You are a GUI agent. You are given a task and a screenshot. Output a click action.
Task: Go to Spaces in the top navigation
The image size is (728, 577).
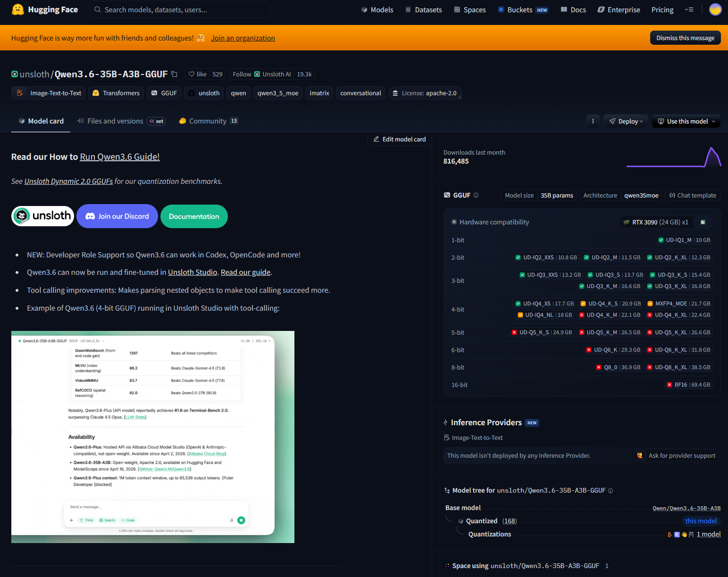coord(469,9)
